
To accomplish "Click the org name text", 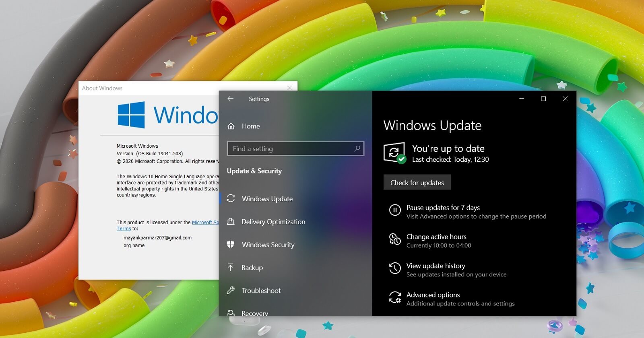I will pos(134,245).
